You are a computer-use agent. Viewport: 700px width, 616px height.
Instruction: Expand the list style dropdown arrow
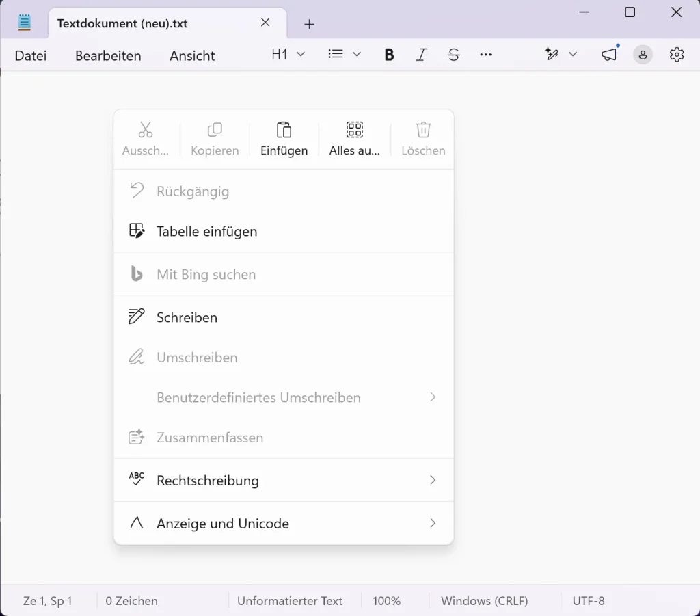coord(356,55)
